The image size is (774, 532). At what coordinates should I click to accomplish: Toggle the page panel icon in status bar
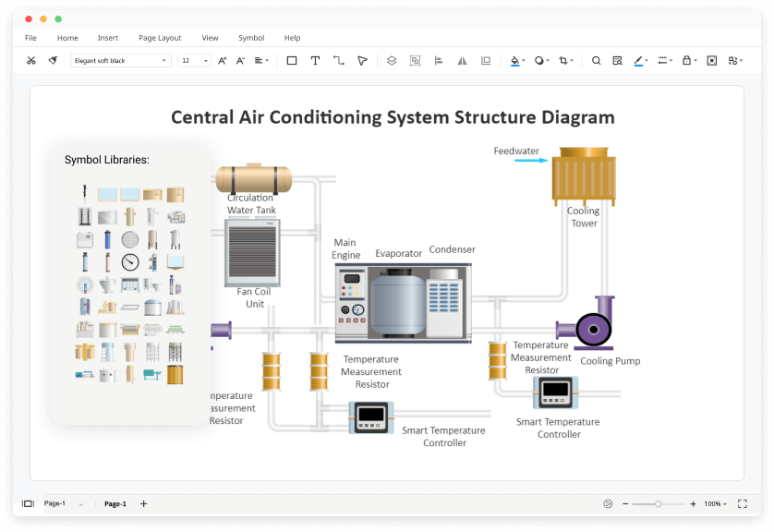click(x=28, y=504)
